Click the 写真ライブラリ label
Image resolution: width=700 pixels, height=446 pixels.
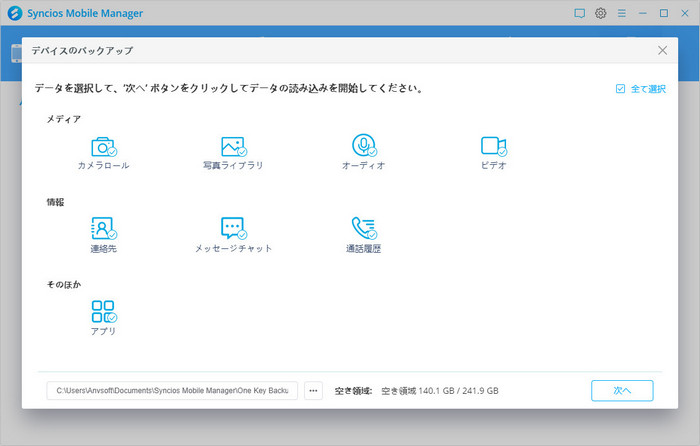point(233,166)
